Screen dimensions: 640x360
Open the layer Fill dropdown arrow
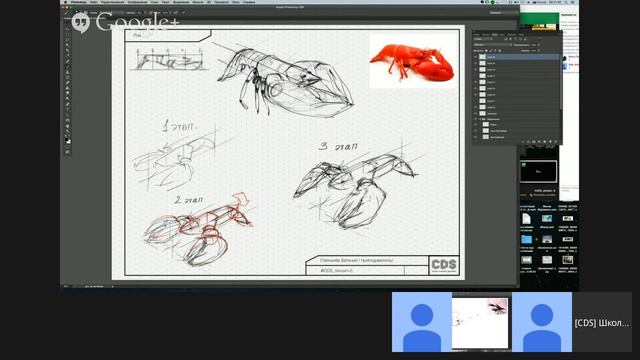(539, 51)
